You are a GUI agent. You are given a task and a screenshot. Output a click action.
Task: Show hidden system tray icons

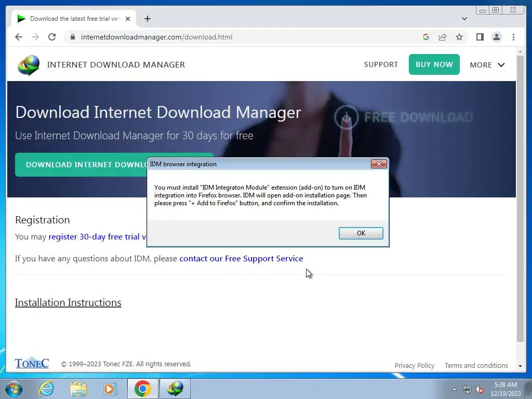[x=454, y=389]
